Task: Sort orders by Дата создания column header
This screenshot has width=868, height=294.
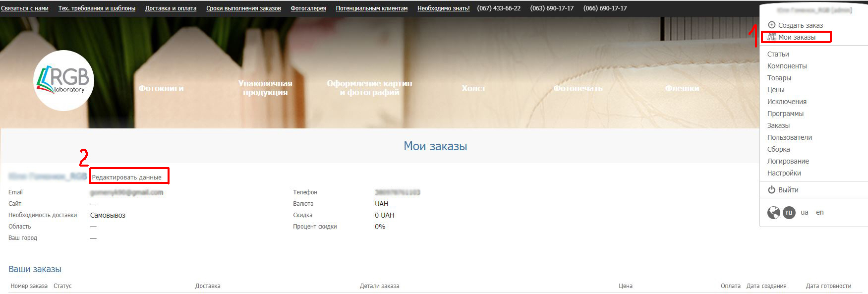Action: pyautogui.click(x=766, y=286)
